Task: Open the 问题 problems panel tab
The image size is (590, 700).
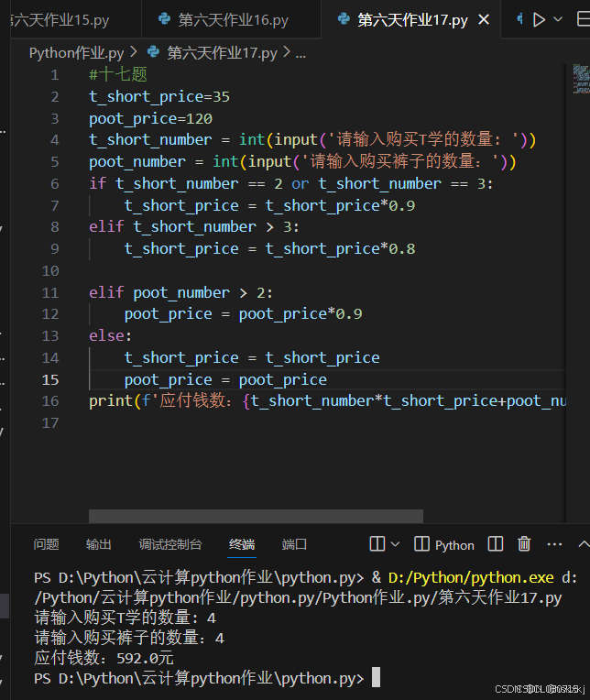Action: pos(46,544)
